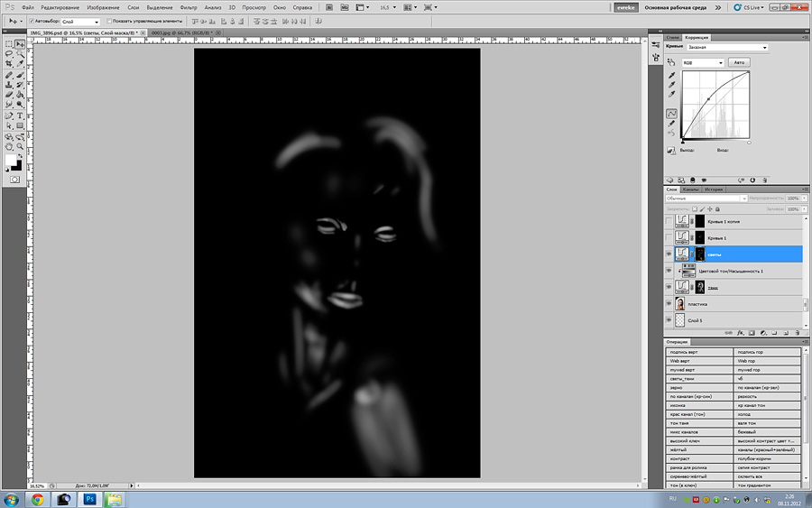This screenshot has width=812, height=508.
Task: Click the 'Основная рабочая среда' workspace button
Action: point(675,8)
